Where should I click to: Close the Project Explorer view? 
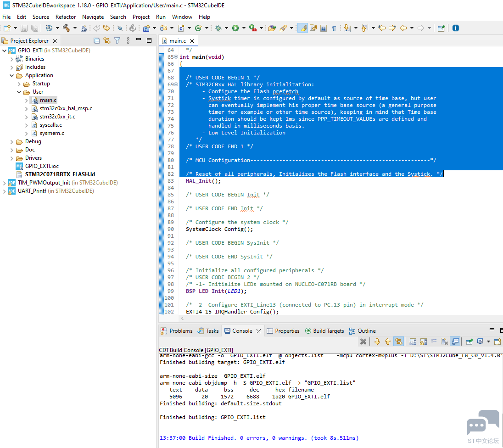pos(55,41)
